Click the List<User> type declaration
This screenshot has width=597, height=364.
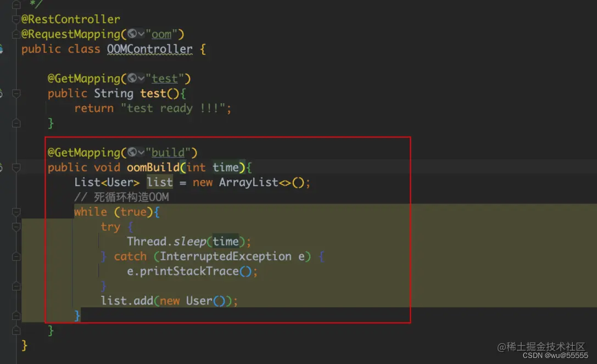[x=107, y=182]
